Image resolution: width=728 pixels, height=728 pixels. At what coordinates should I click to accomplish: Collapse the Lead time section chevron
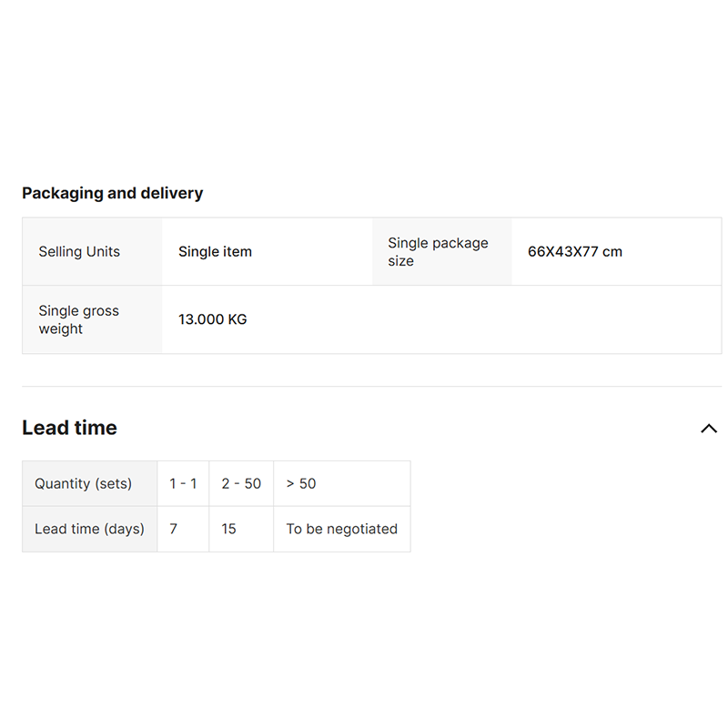coord(709,429)
